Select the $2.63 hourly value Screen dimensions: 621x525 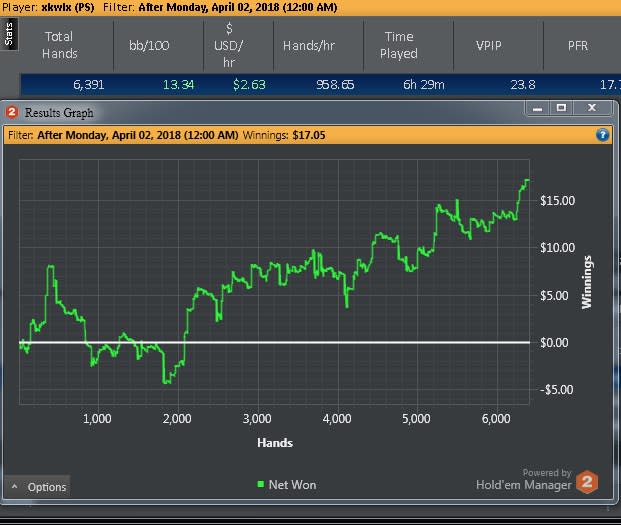pyautogui.click(x=249, y=85)
